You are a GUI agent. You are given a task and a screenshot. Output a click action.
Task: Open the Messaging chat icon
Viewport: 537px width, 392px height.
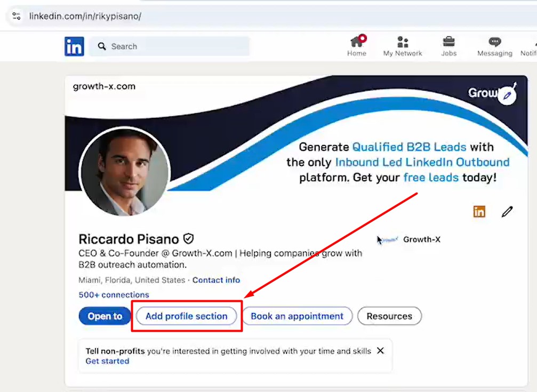click(494, 46)
